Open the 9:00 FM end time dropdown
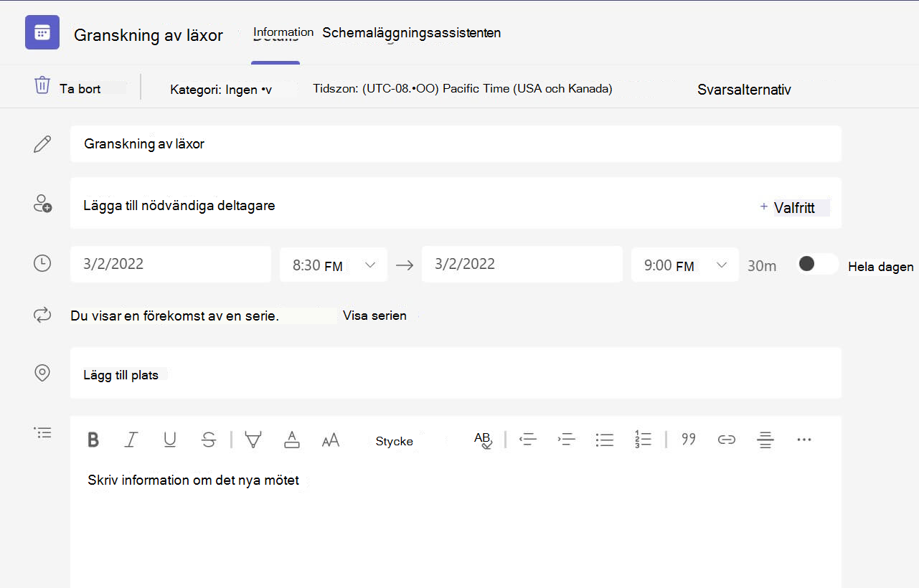 [x=685, y=265]
